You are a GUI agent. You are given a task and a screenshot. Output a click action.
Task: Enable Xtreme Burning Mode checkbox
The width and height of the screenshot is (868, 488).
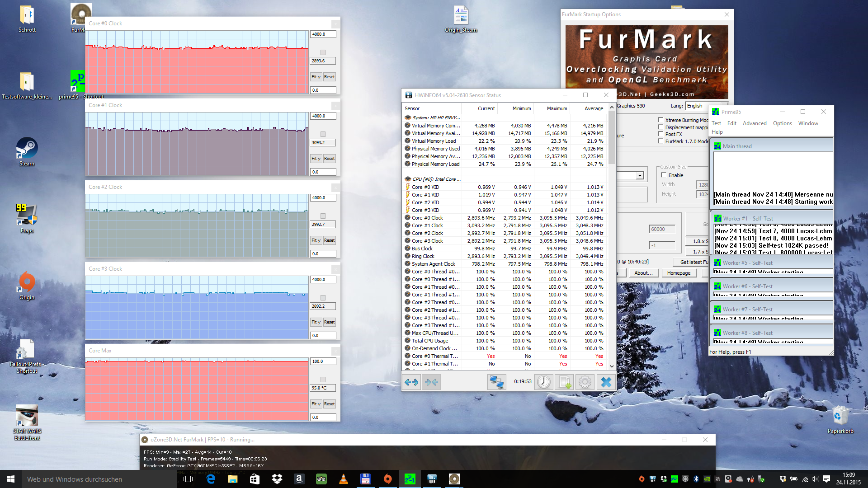[x=660, y=120]
